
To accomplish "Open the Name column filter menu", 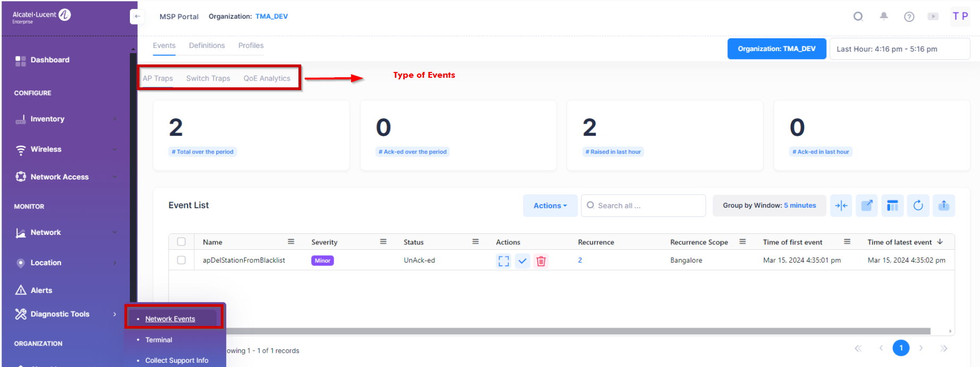I will 291,242.
